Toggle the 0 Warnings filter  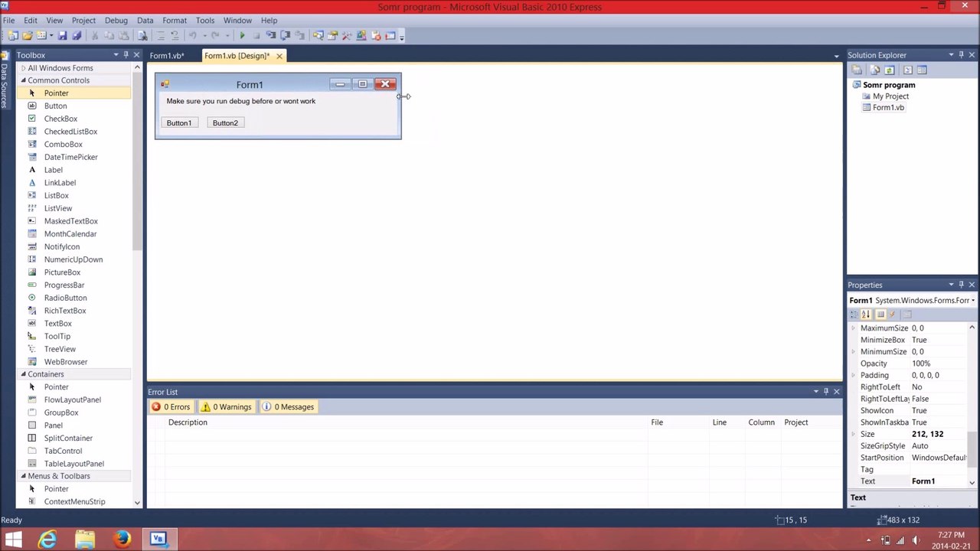tap(226, 407)
